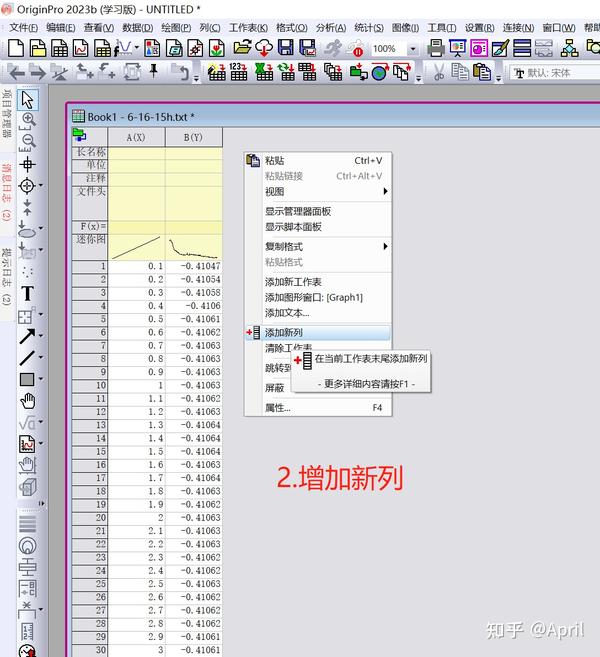Select the Data Reader tool
The height and width of the screenshot is (657, 600).
point(27,185)
